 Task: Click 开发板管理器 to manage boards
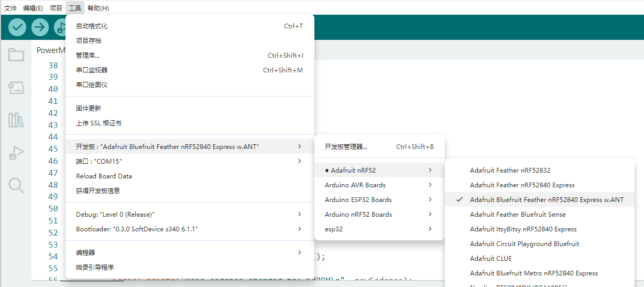346,147
